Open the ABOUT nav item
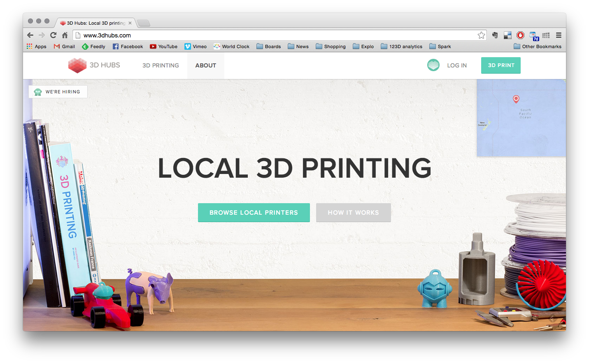 coord(206,65)
